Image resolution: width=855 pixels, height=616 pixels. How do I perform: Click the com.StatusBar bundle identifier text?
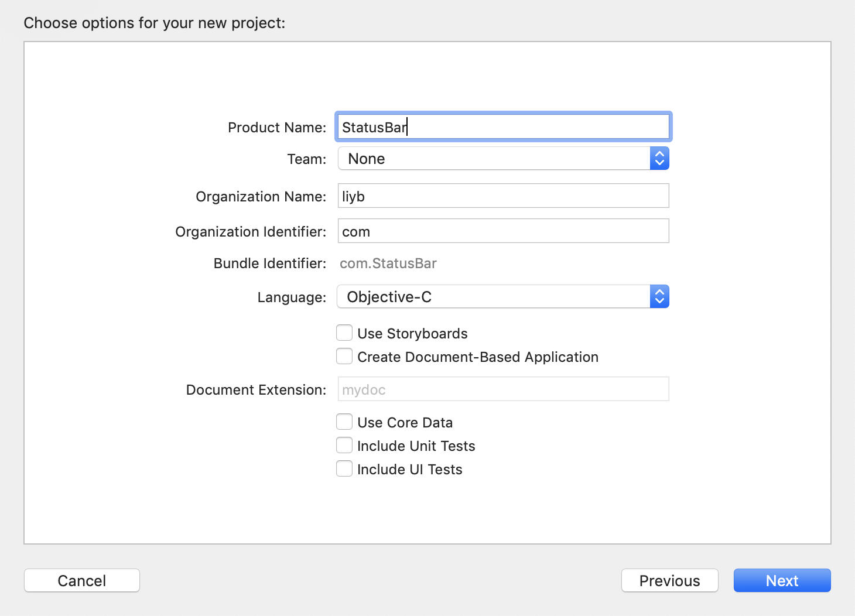(388, 263)
